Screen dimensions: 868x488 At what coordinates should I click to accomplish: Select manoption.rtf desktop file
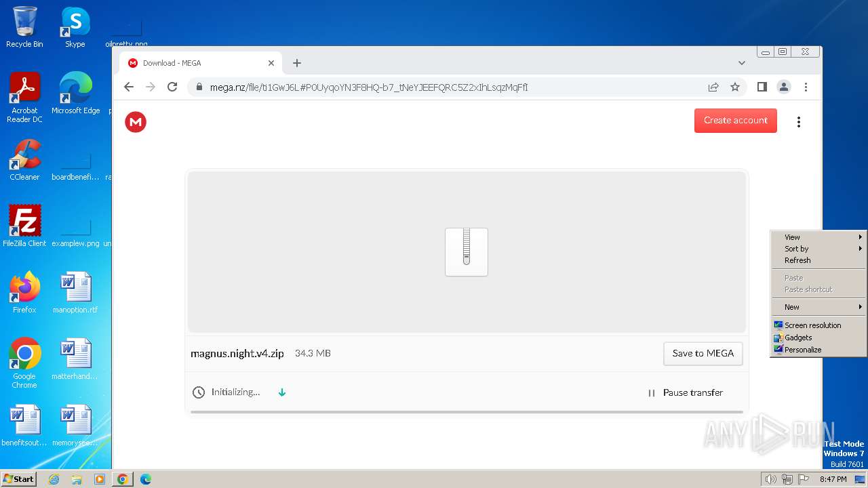coord(75,292)
